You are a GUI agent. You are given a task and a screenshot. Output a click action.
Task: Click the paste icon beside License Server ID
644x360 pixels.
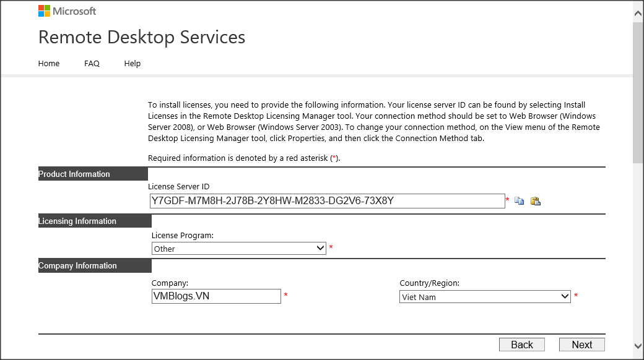[x=536, y=201]
